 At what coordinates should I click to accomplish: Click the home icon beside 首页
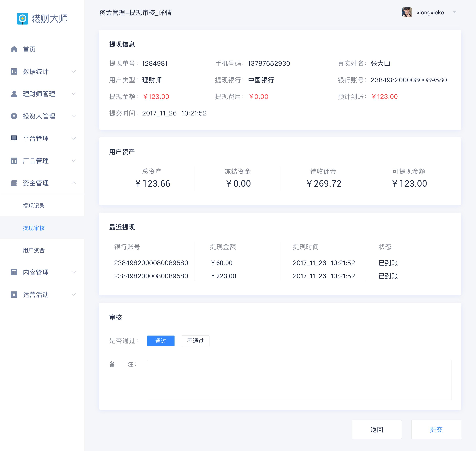point(14,49)
